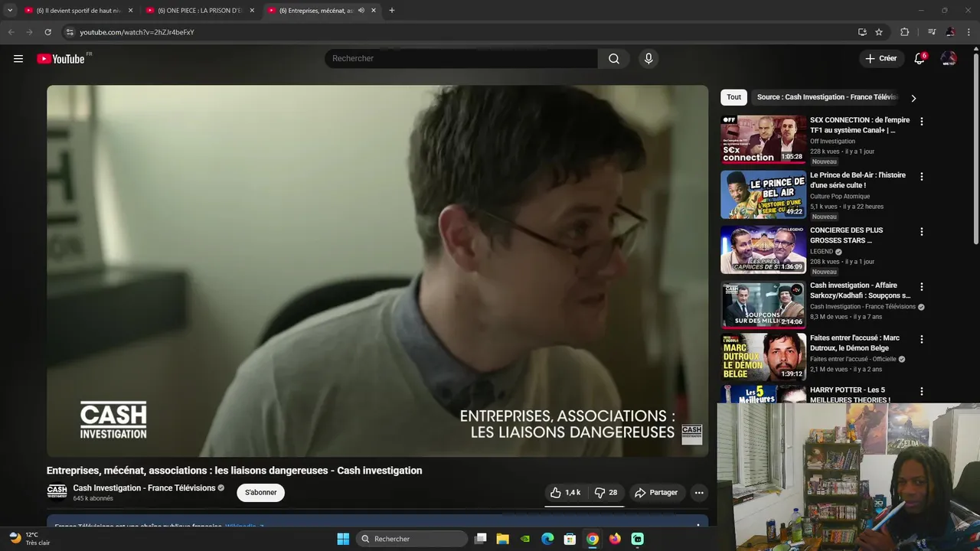Open Off Investigation channel name

tap(832, 142)
